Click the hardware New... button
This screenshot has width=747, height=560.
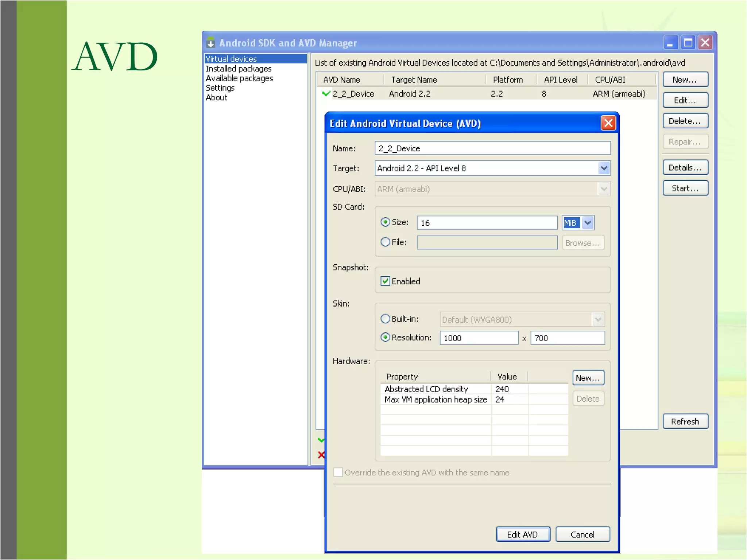tap(588, 378)
